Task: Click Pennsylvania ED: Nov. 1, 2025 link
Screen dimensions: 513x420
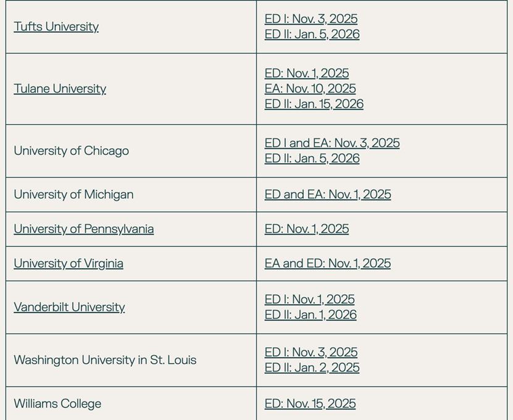Action: pos(307,229)
